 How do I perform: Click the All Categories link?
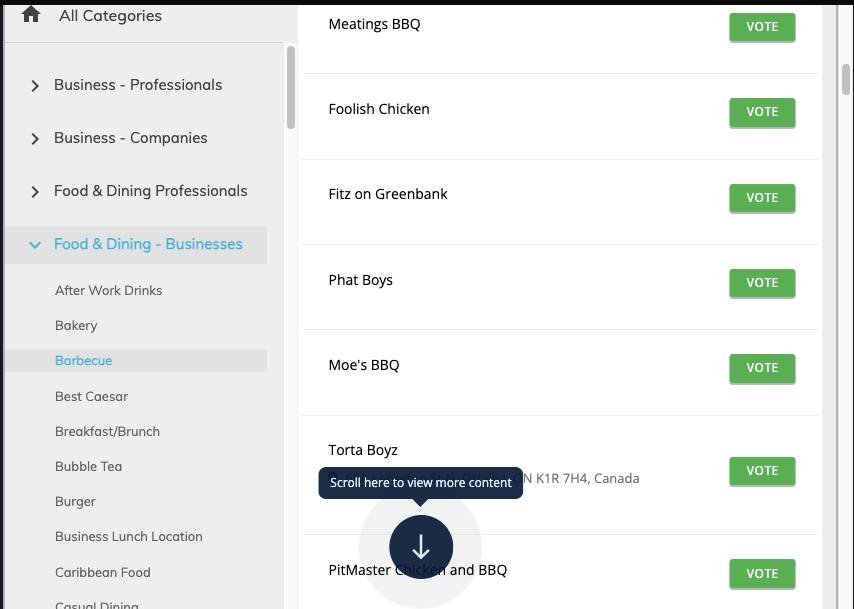click(x=110, y=16)
